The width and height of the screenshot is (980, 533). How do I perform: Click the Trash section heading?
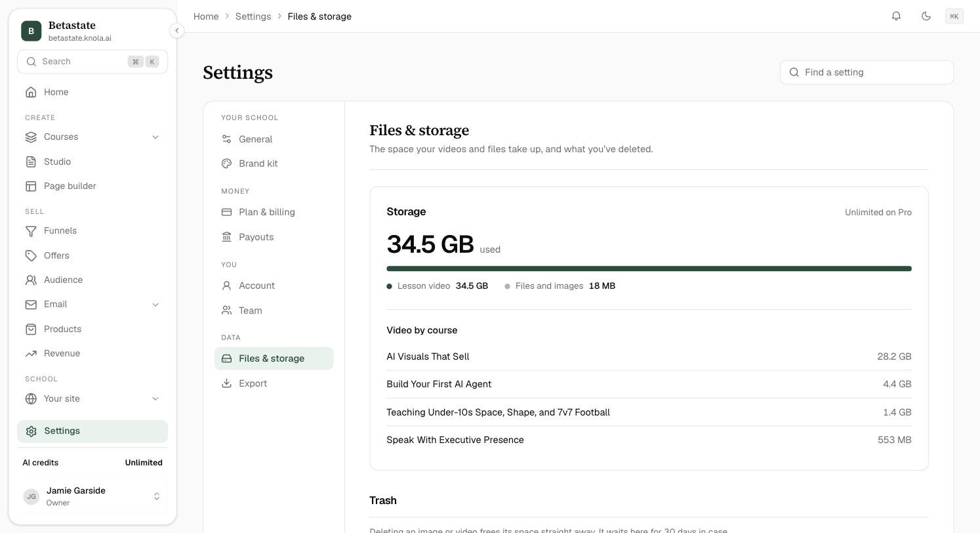[383, 500]
